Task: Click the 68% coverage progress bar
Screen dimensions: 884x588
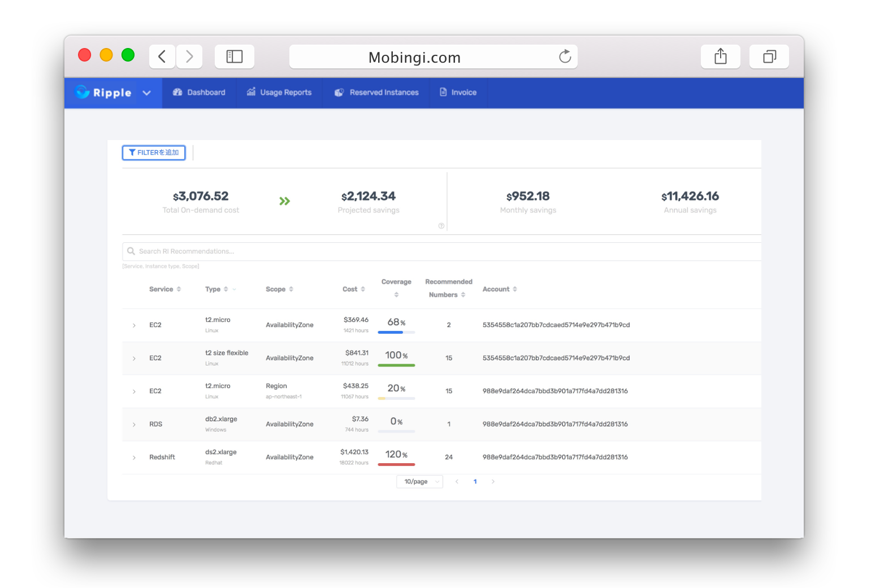Action: coord(396,333)
